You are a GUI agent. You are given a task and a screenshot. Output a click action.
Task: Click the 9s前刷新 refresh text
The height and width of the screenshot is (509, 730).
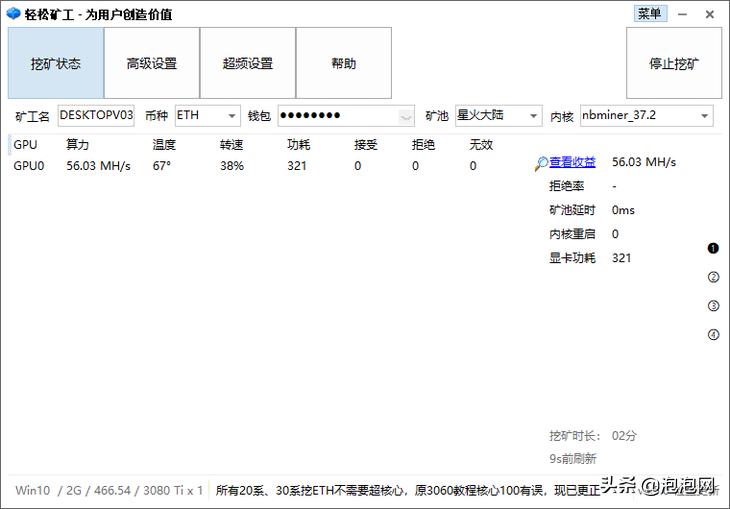point(573,459)
